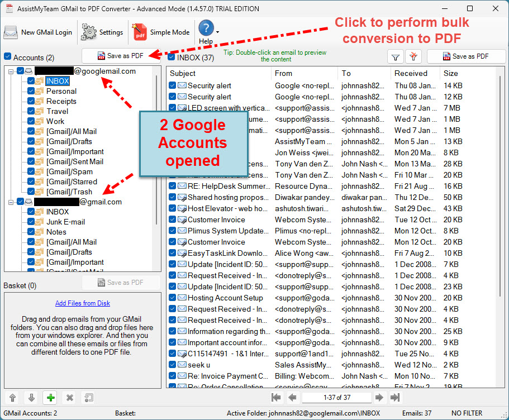Uncheck the INBOX (37) select-all checkbox

pos(172,57)
